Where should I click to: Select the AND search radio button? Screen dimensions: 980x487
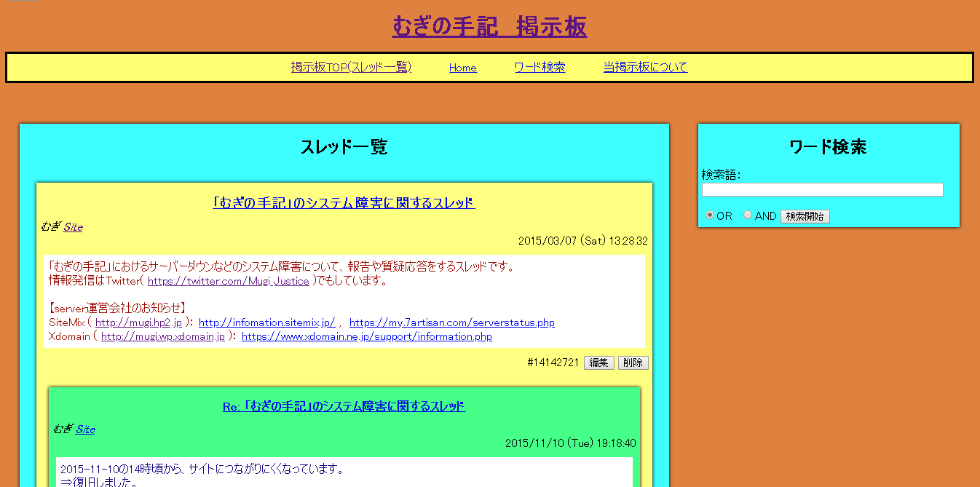[x=748, y=215]
